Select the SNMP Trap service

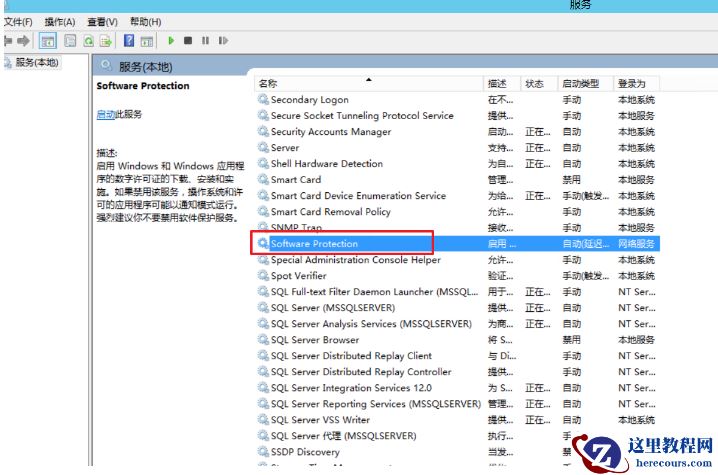[x=458, y=228]
